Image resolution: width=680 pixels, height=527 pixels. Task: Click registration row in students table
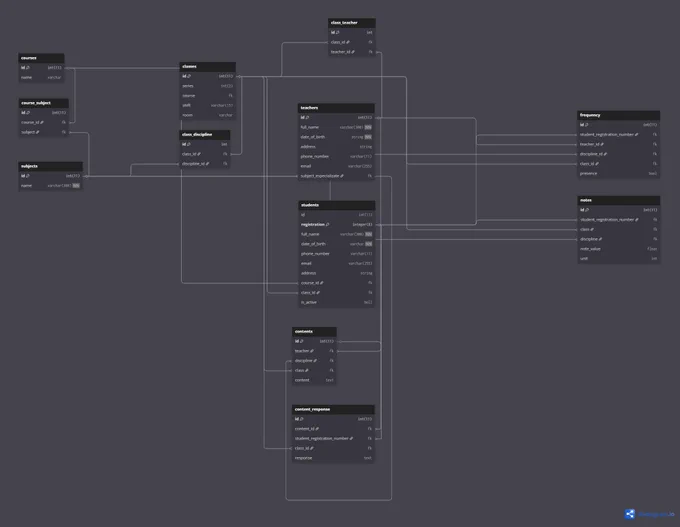tap(337, 224)
